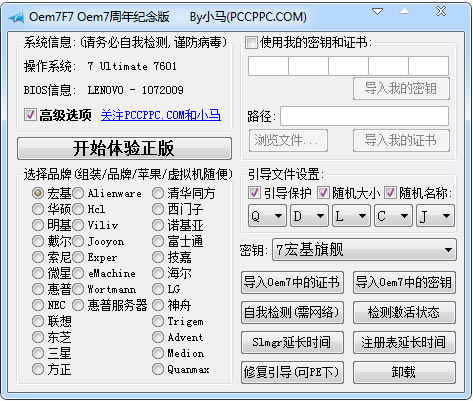
Task: Open the Q letter dropdown
Action: pyautogui.click(x=267, y=216)
